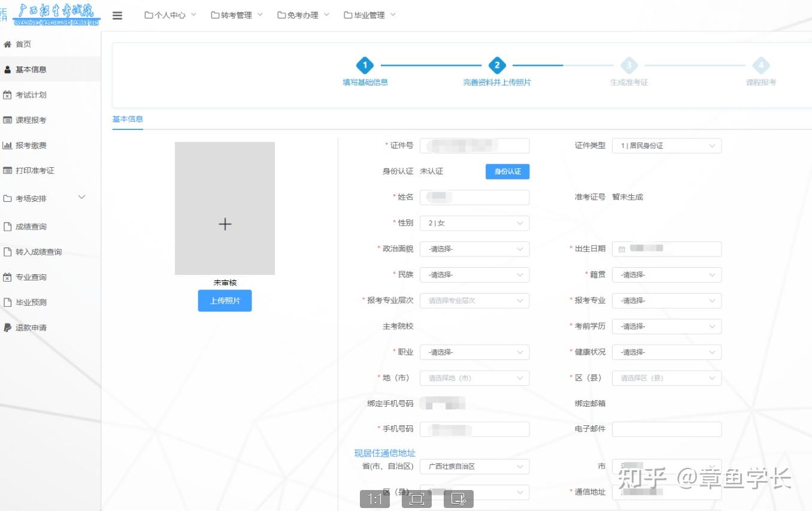Open the 民族 selection dropdown

474,274
